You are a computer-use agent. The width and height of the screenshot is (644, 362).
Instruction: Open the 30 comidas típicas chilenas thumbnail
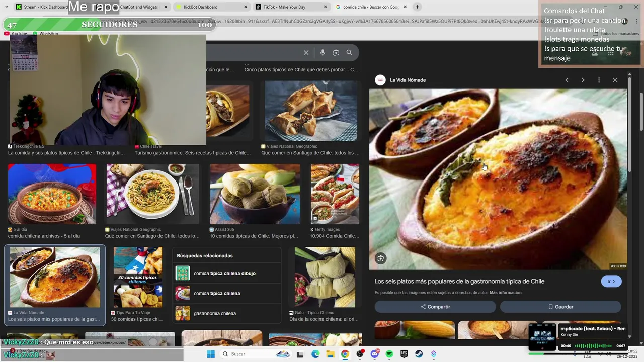coord(138,277)
